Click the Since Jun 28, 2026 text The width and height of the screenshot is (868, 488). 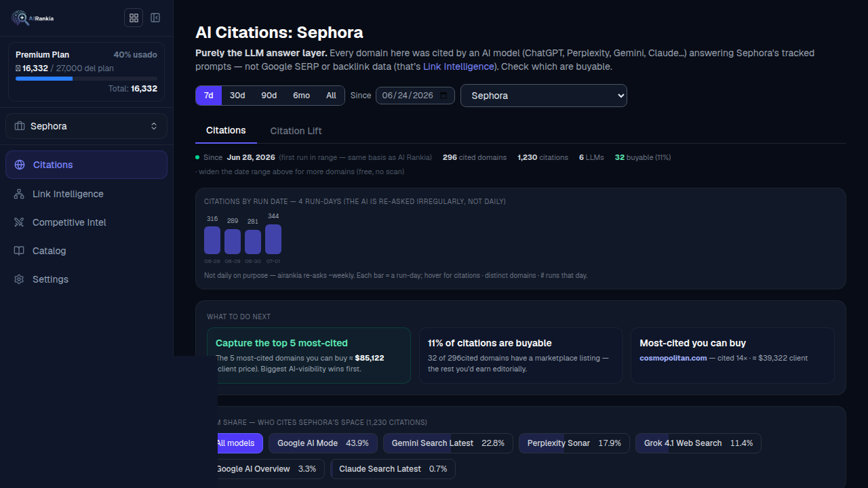pos(239,157)
